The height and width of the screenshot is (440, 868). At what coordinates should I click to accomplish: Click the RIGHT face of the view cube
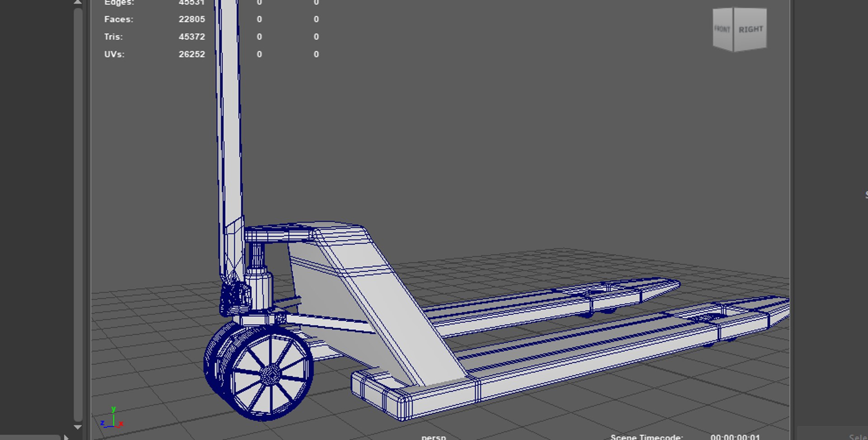coord(750,29)
